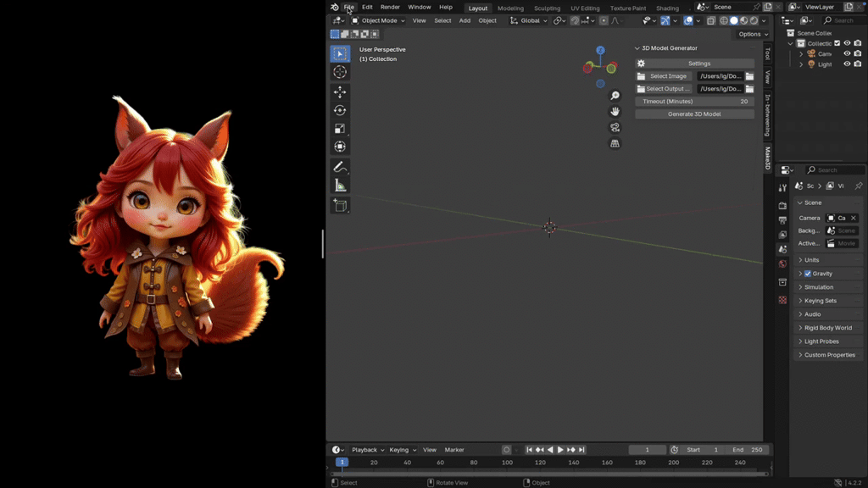Open the File menu
This screenshot has height=488, width=868.
click(x=348, y=7)
